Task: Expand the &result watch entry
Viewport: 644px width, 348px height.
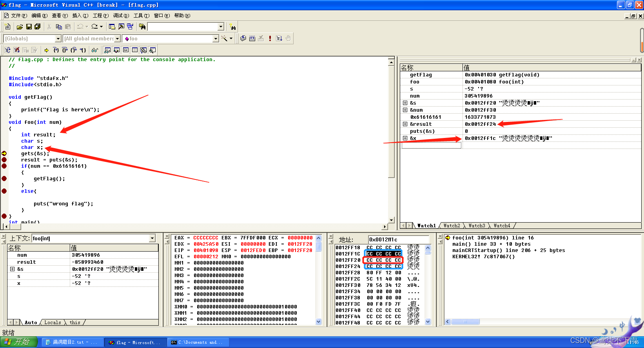Action: pos(405,124)
